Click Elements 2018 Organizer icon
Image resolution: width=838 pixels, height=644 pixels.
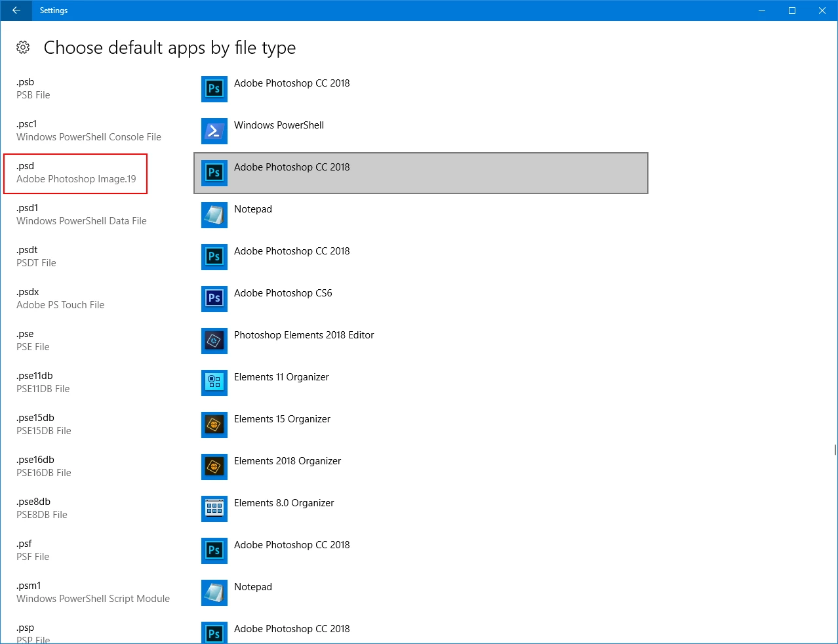[214, 467]
